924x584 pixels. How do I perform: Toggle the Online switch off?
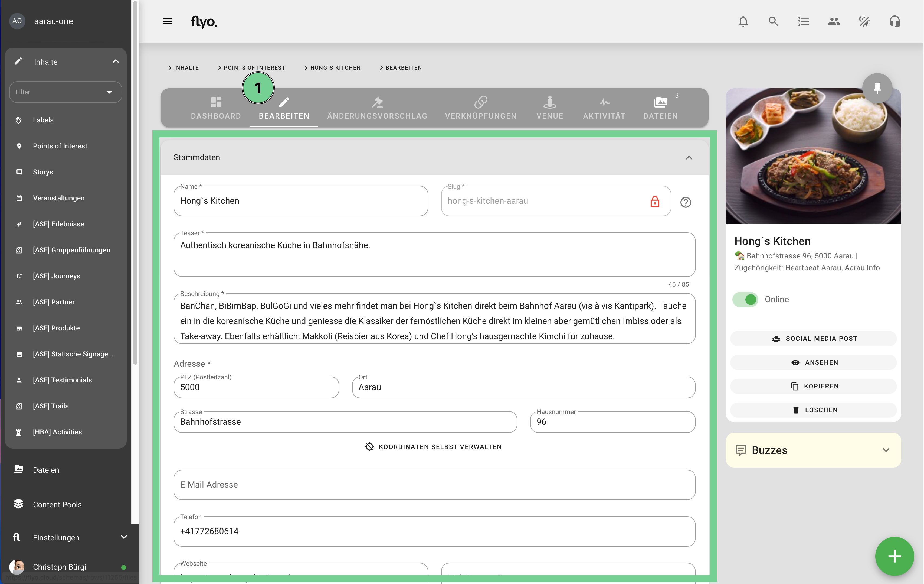click(745, 300)
